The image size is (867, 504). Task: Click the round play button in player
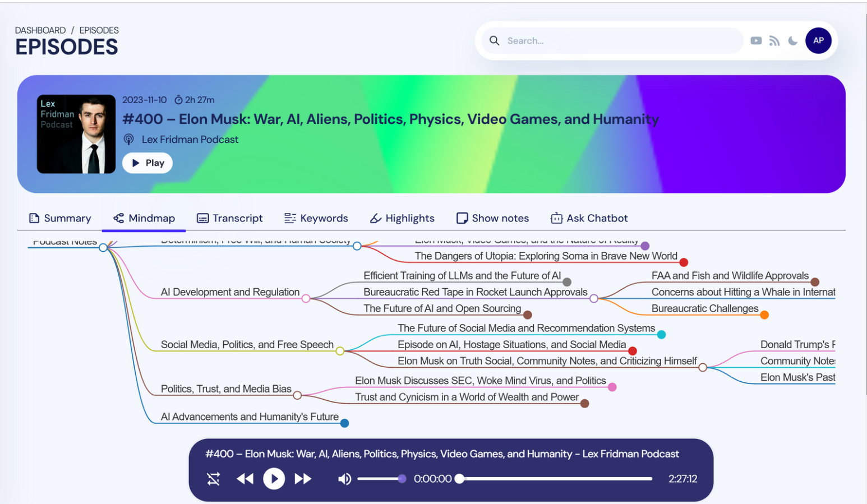[274, 479]
